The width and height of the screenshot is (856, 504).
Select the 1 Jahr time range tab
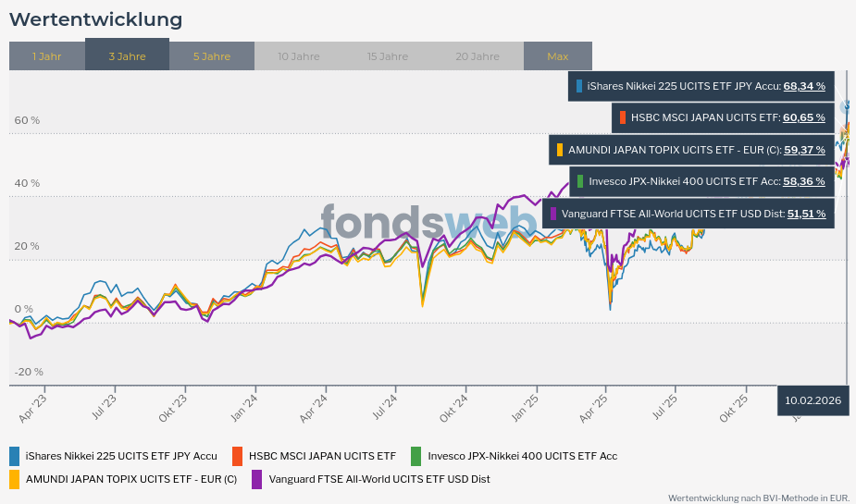(x=47, y=56)
